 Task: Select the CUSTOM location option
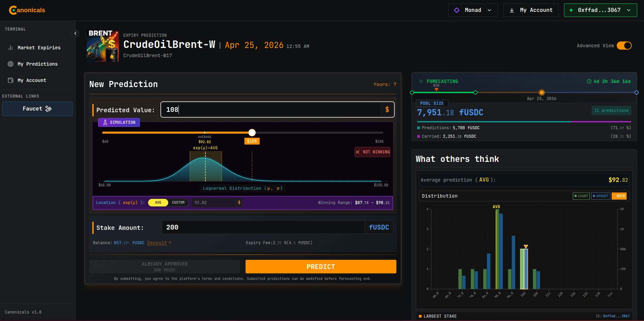[x=178, y=203]
